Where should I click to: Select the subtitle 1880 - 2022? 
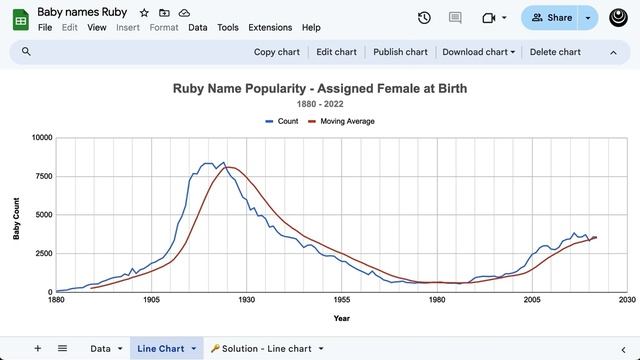[320, 104]
